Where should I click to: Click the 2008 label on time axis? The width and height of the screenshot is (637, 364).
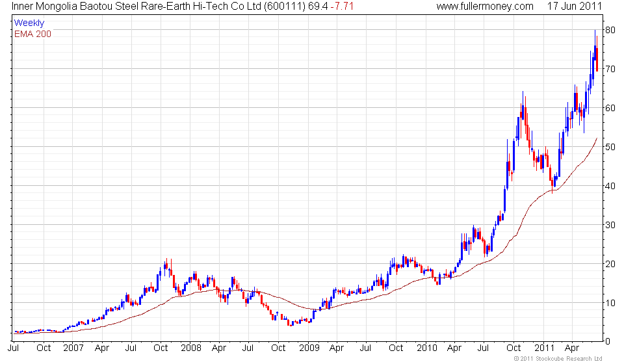[x=190, y=348]
